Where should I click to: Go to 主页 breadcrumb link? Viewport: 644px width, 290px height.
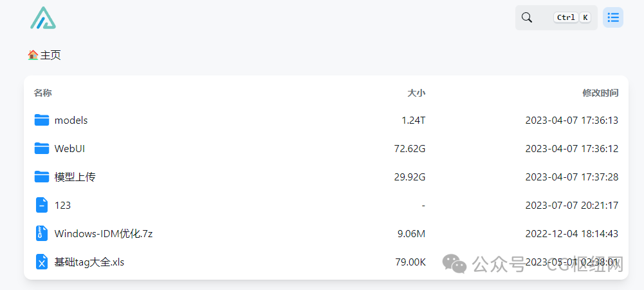pos(51,55)
